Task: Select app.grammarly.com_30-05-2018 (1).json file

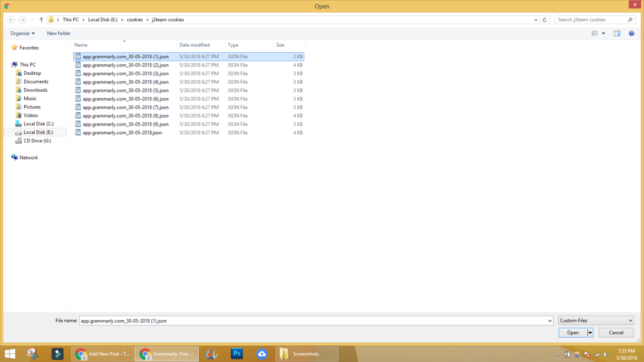Action: click(x=189, y=57)
